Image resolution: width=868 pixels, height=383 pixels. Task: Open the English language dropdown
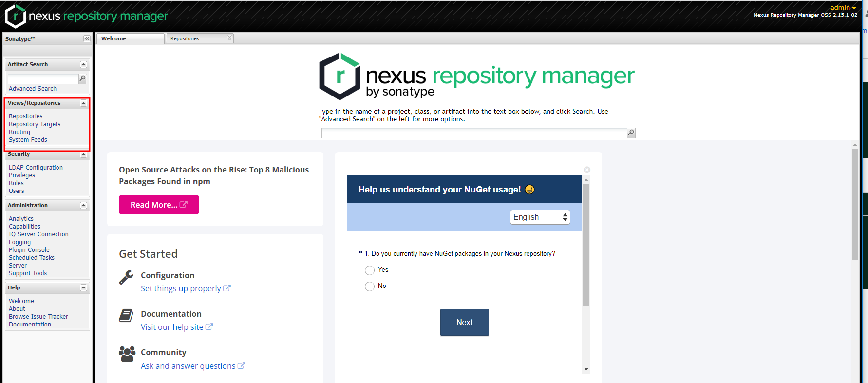pyautogui.click(x=540, y=217)
